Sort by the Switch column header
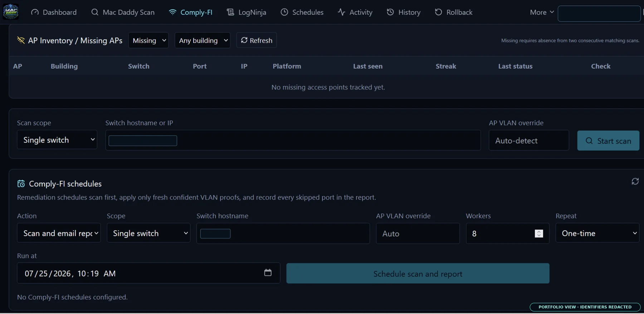Image resolution: width=644 pixels, height=314 pixels. (139, 66)
